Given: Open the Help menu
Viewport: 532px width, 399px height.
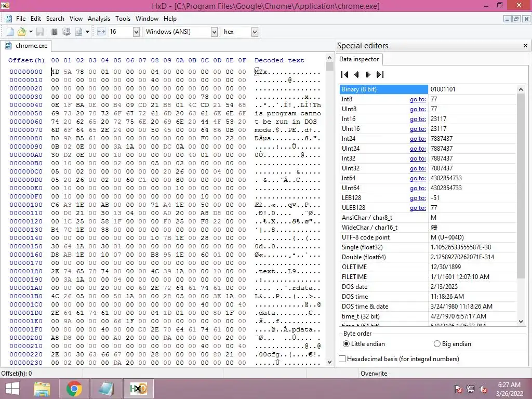Looking at the screenshot, I should pyautogui.click(x=170, y=19).
